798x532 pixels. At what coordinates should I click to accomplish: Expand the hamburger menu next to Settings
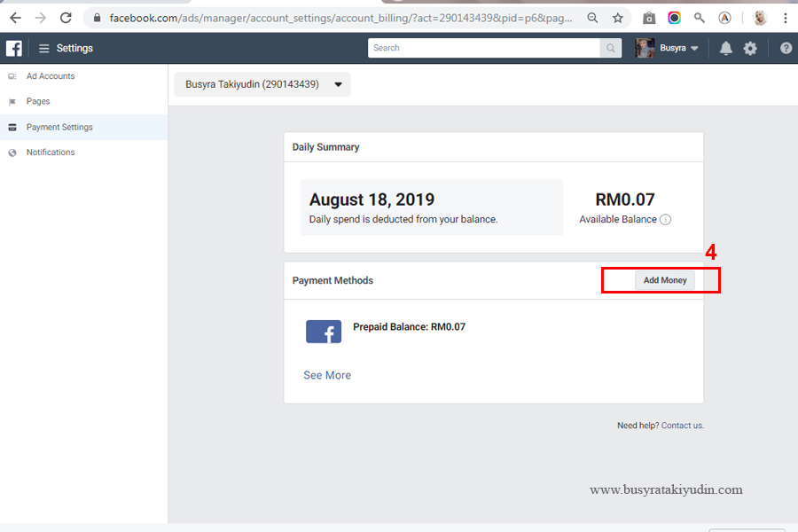pos(43,48)
